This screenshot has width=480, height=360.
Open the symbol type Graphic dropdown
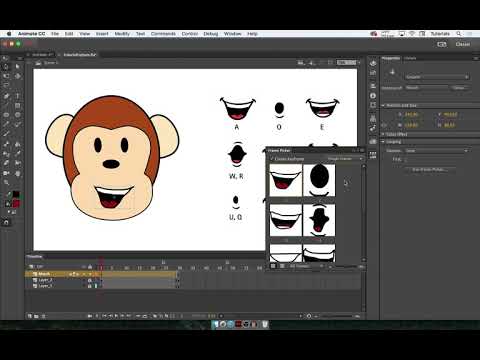pos(437,77)
